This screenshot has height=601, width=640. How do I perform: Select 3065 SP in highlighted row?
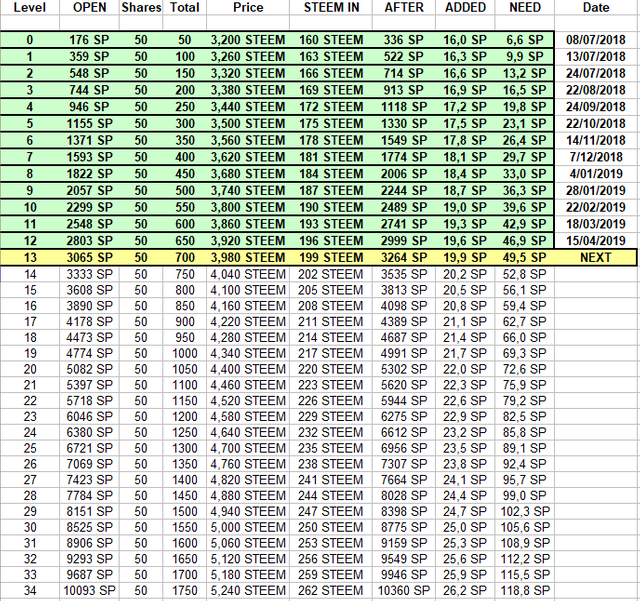click(x=89, y=258)
